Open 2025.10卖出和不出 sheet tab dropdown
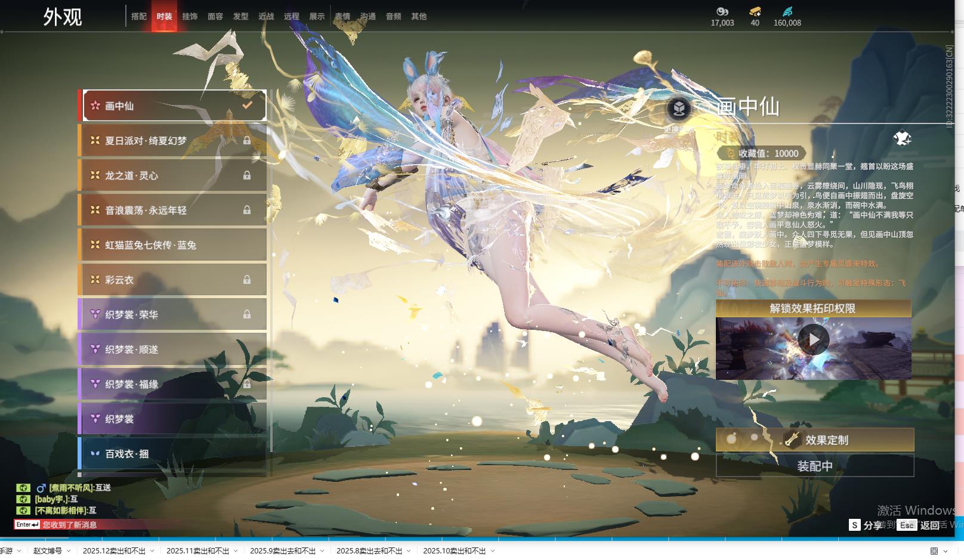Screen dimensions: 964x560 click(x=492, y=551)
